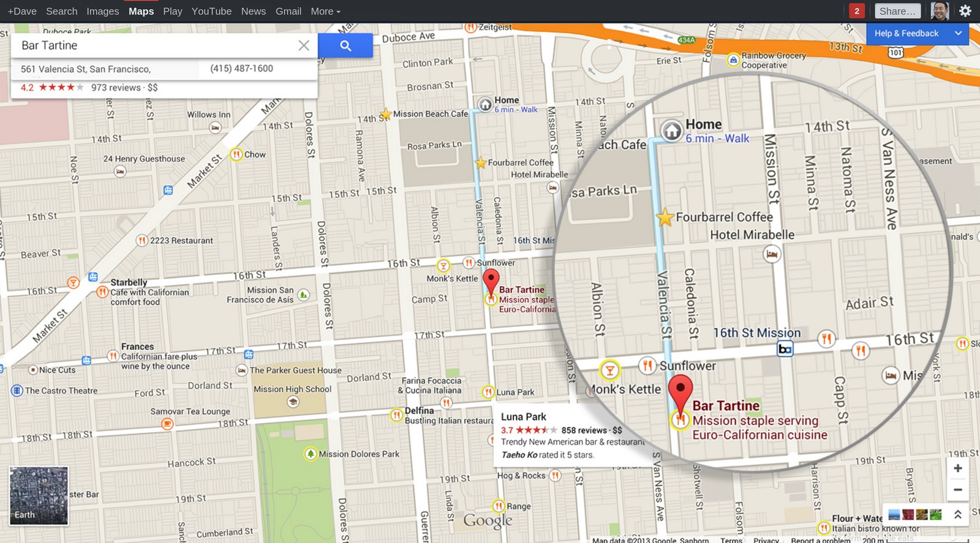
Task: Click the Mission San Francisco de Asis marker
Action: [x=303, y=295]
